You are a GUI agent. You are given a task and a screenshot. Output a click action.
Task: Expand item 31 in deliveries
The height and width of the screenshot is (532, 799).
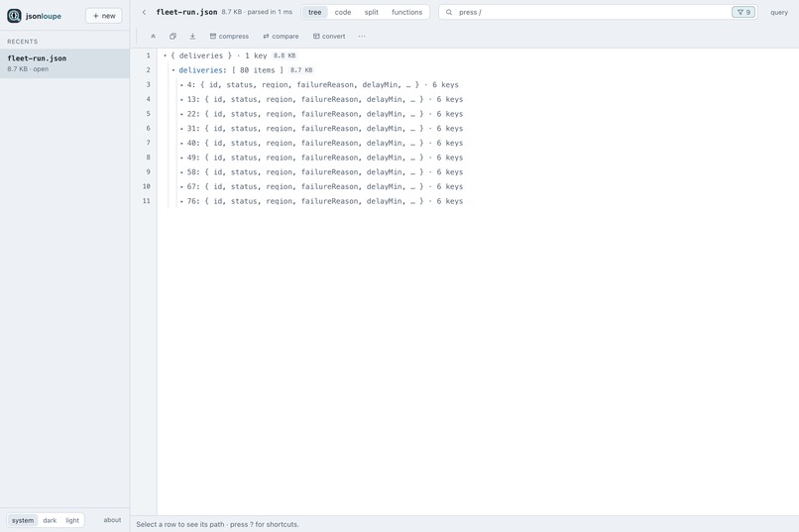pyautogui.click(x=181, y=129)
